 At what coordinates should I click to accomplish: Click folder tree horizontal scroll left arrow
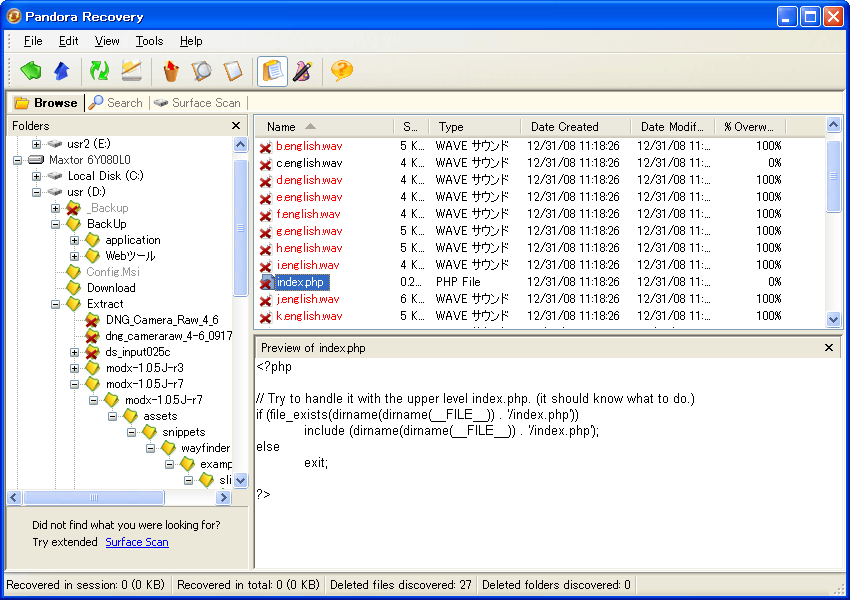(x=15, y=497)
